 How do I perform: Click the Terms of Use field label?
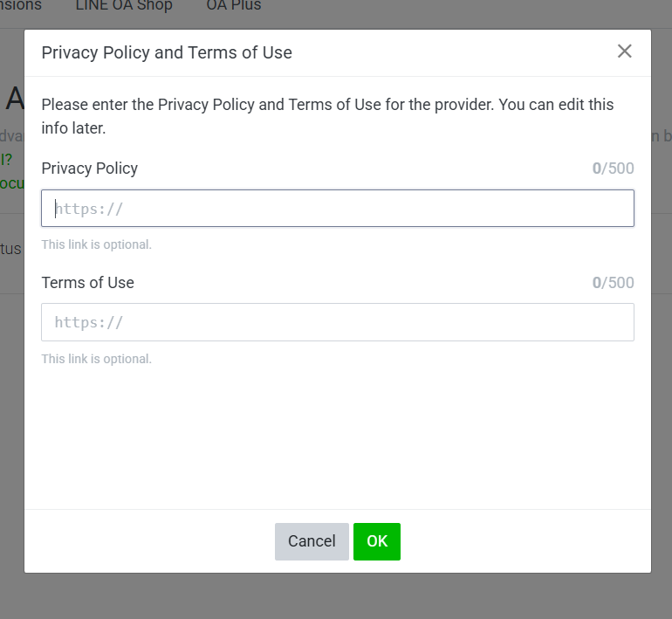87,283
